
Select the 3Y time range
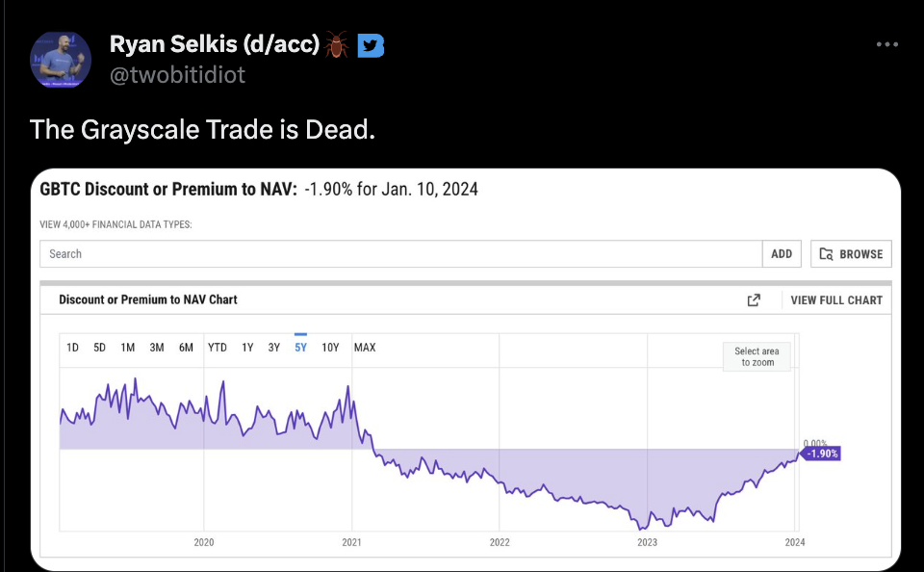[274, 348]
